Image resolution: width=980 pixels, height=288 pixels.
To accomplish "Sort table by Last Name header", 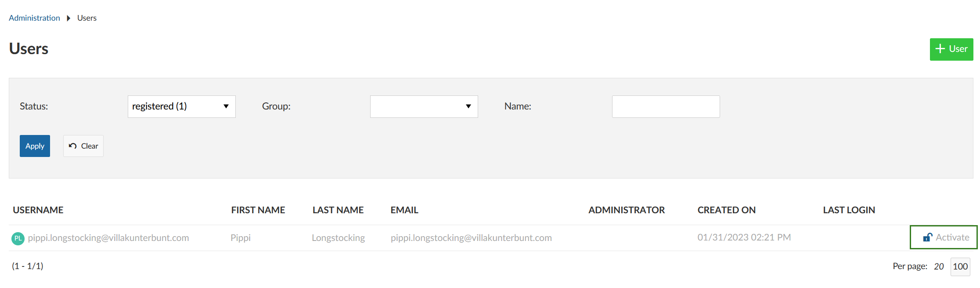I will click(x=338, y=210).
